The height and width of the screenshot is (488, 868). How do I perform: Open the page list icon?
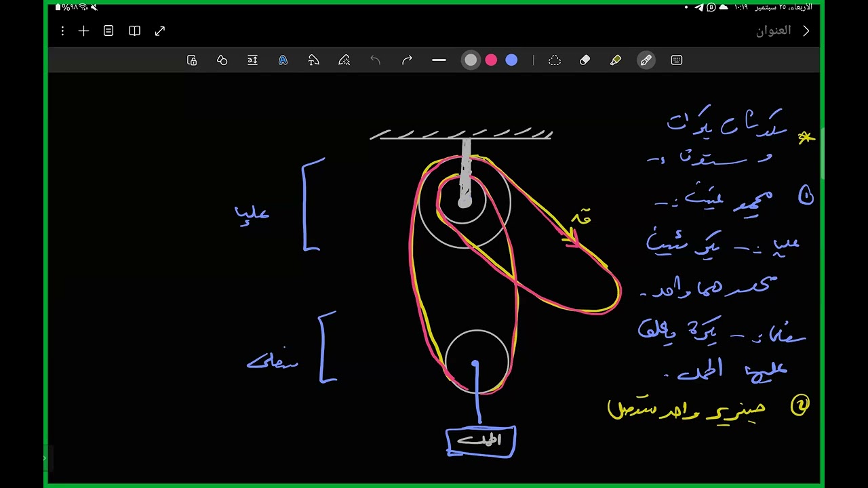point(108,31)
